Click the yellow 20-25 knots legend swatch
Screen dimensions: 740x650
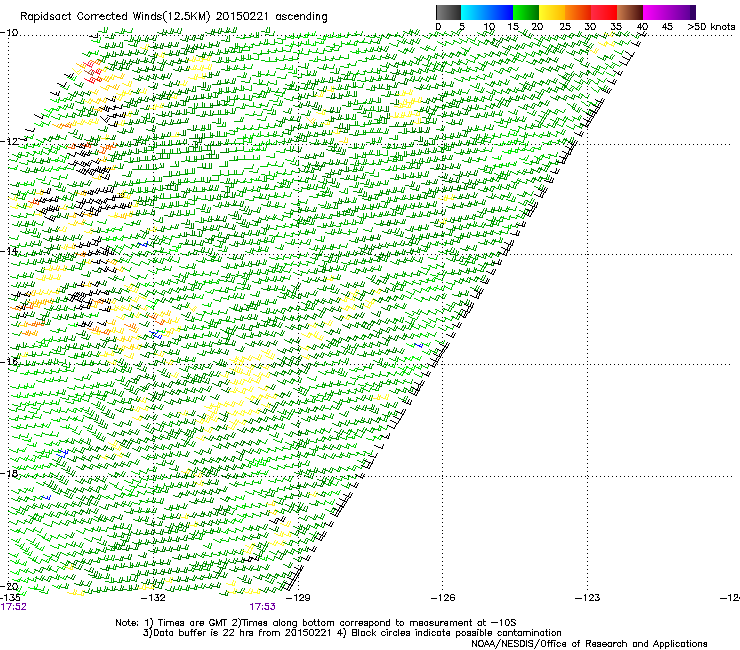click(552, 12)
